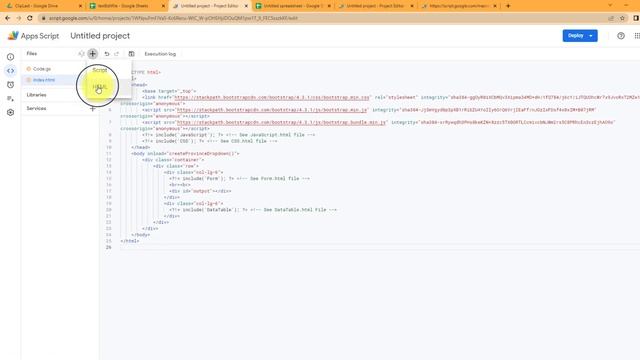This screenshot has height=360, width=640.
Task: Switch to the Google Drive browser tab
Action: [42, 6]
